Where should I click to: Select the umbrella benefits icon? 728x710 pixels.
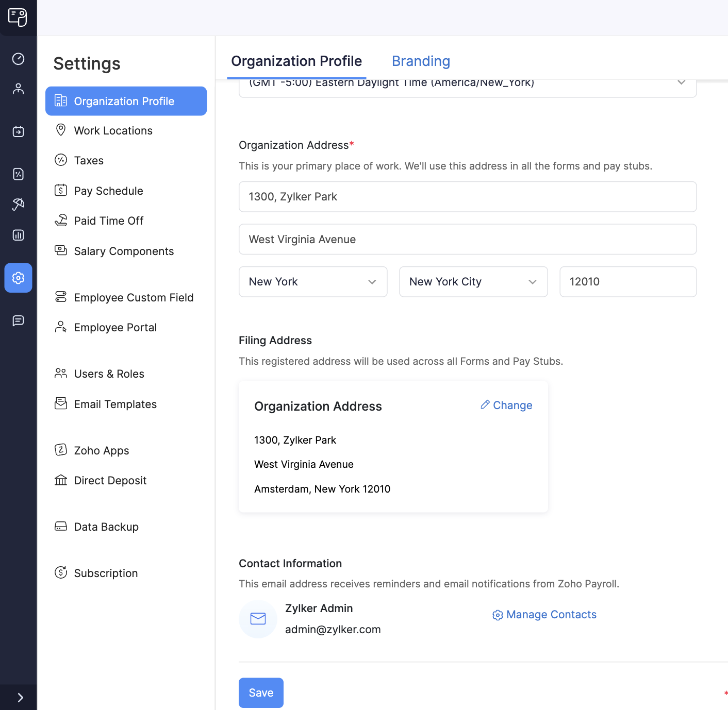(x=18, y=204)
